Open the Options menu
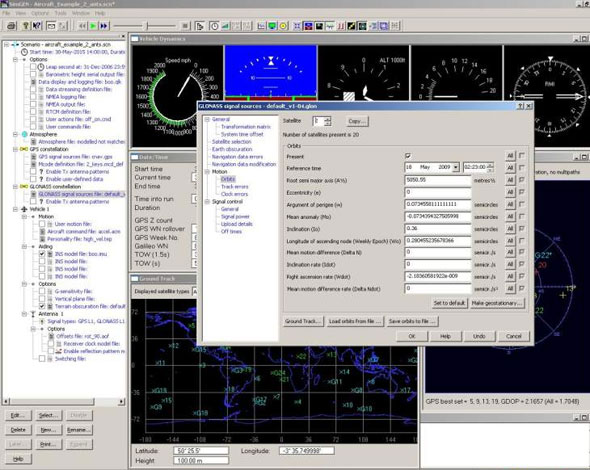 (x=40, y=13)
